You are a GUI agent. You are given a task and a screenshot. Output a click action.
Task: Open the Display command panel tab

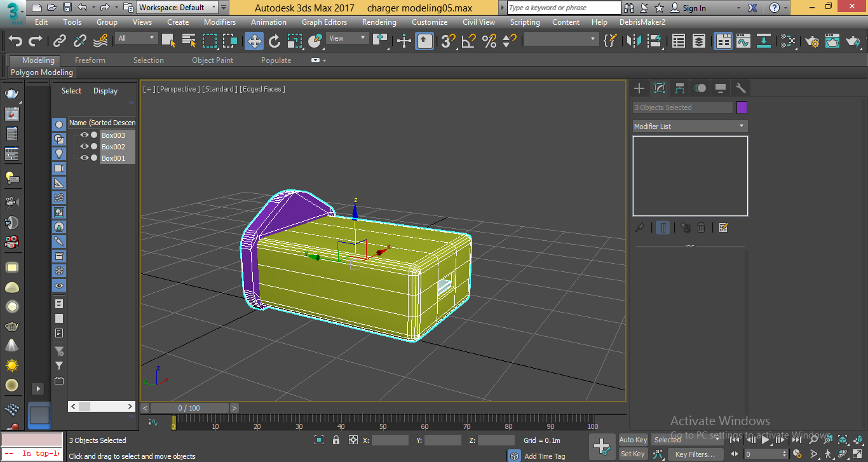click(x=721, y=88)
